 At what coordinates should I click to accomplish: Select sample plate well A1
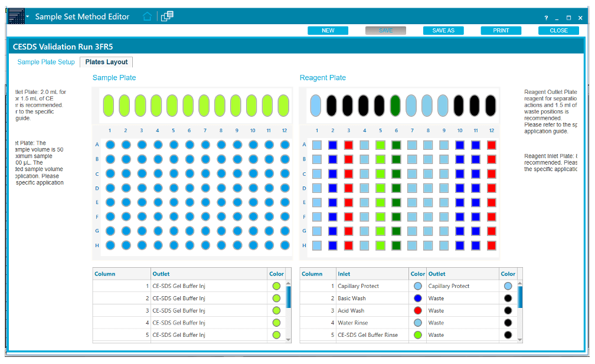(110, 145)
